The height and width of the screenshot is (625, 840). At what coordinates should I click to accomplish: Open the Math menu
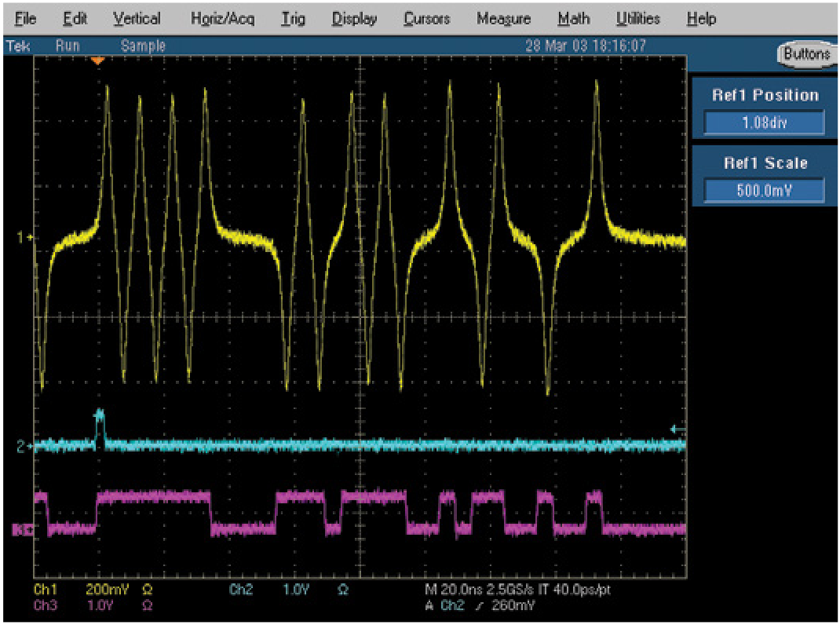tap(574, 19)
